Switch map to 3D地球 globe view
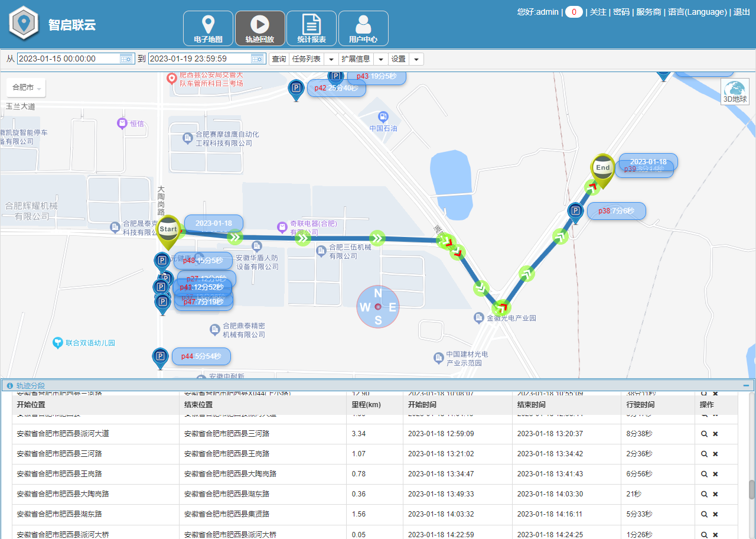This screenshot has height=539, width=756. (735, 92)
